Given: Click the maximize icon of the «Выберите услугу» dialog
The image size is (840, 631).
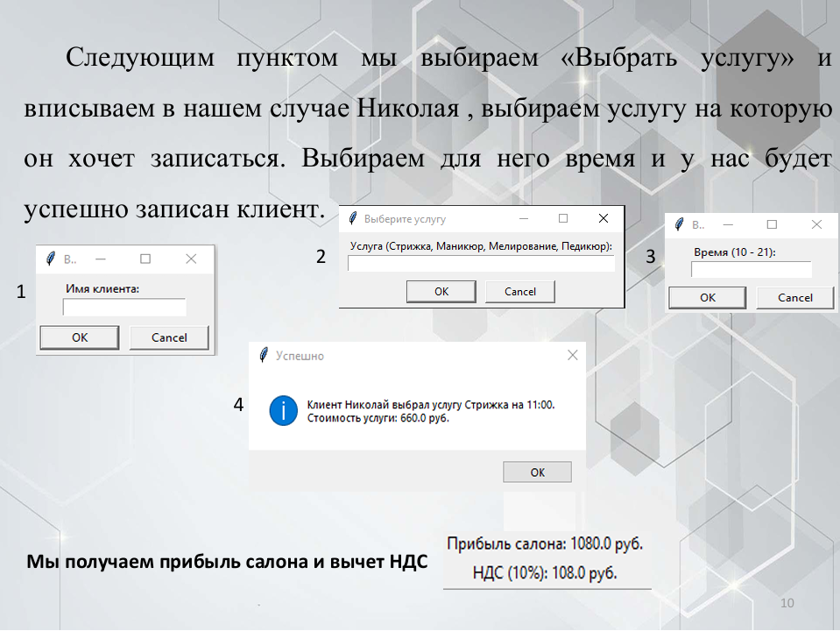Looking at the screenshot, I should pyautogui.click(x=563, y=217).
